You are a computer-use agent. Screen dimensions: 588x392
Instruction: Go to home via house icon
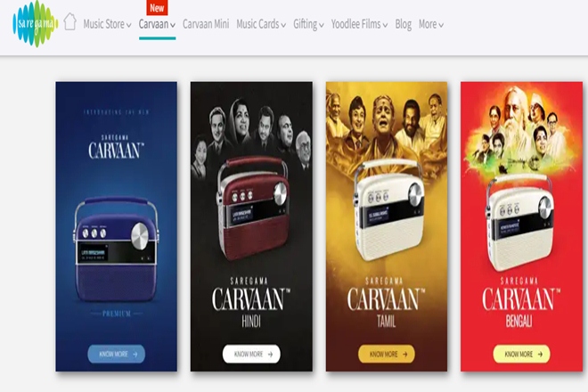[x=69, y=21]
